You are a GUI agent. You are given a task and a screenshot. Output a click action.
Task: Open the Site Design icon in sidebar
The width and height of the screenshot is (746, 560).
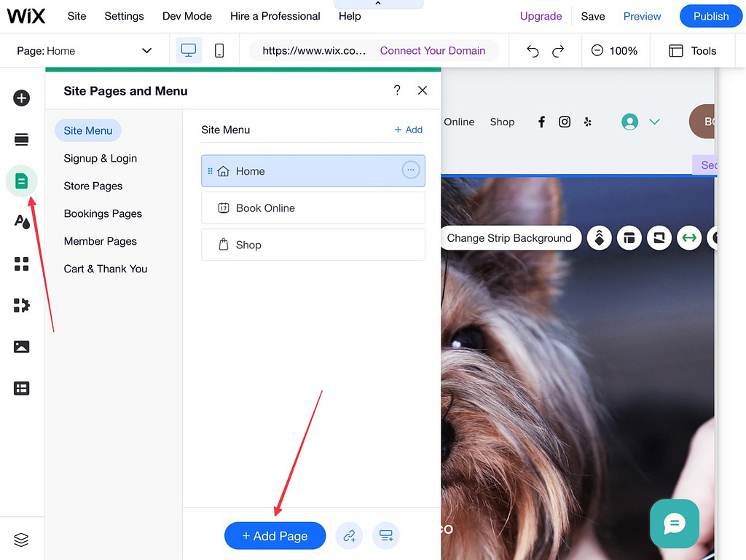coord(21,221)
